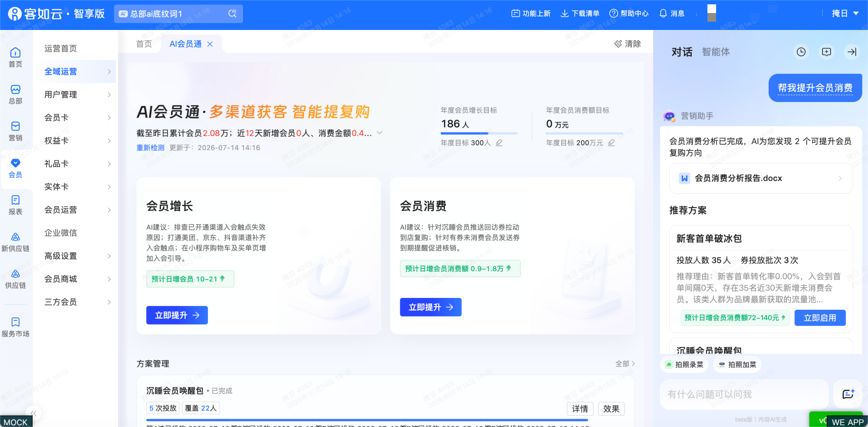The height and width of the screenshot is (427, 868).
Task: Click 沉睡会员唤醒包 progress bar
Action: click(367, 420)
